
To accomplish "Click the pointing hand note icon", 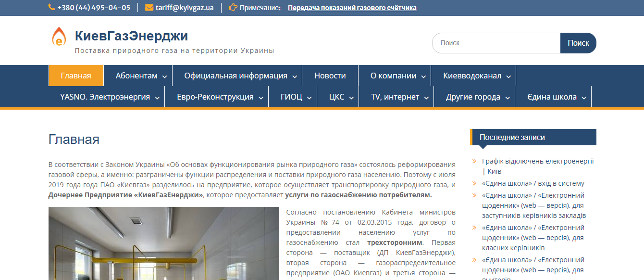I will point(233,7).
